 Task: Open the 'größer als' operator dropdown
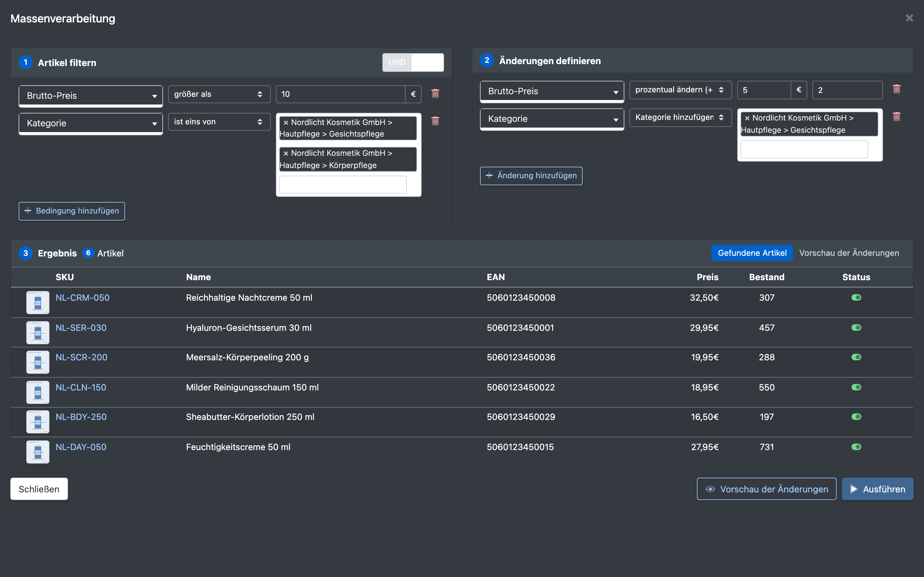point(219,94)
